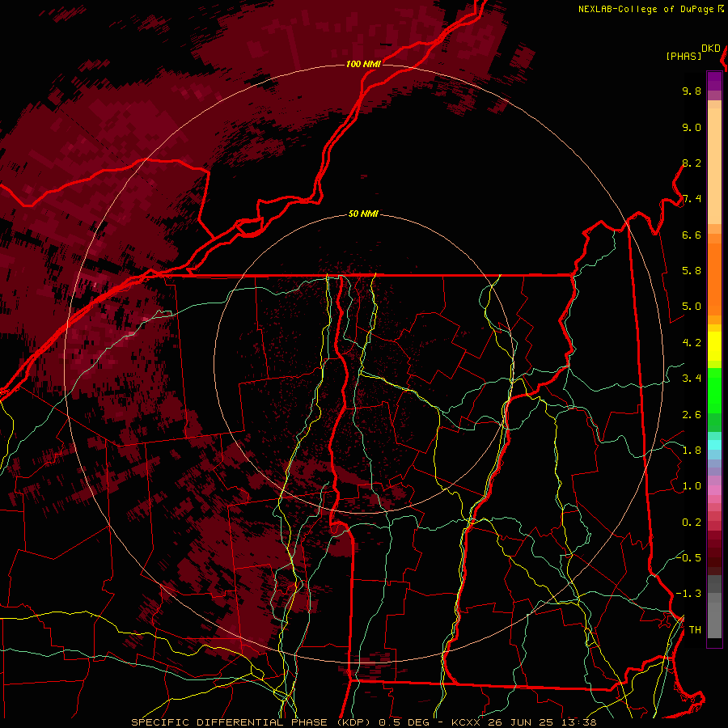Click the -1.3 scale value
This screenshot has height=728, width=728.
click(x=688, y=594)
